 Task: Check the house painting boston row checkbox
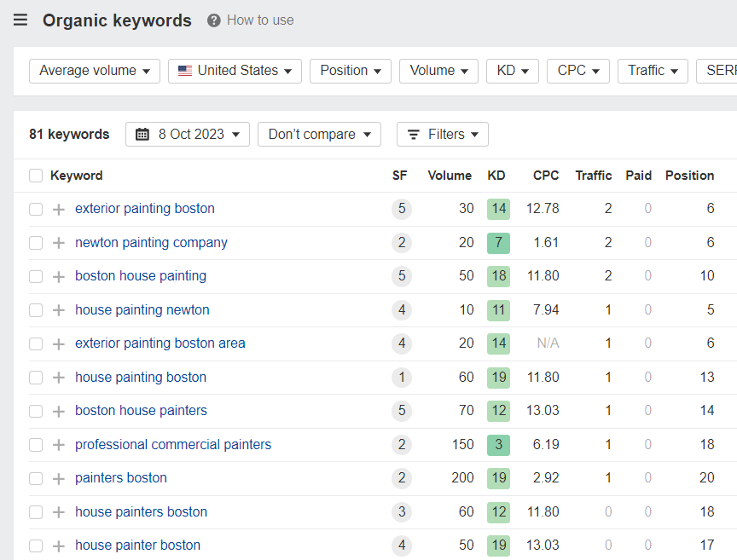[x=36, y=378]
